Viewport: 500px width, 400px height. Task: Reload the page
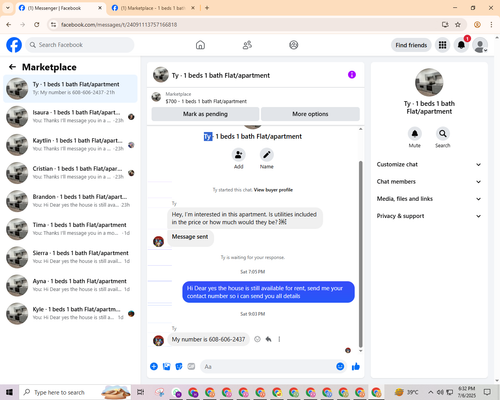point(37,25)
